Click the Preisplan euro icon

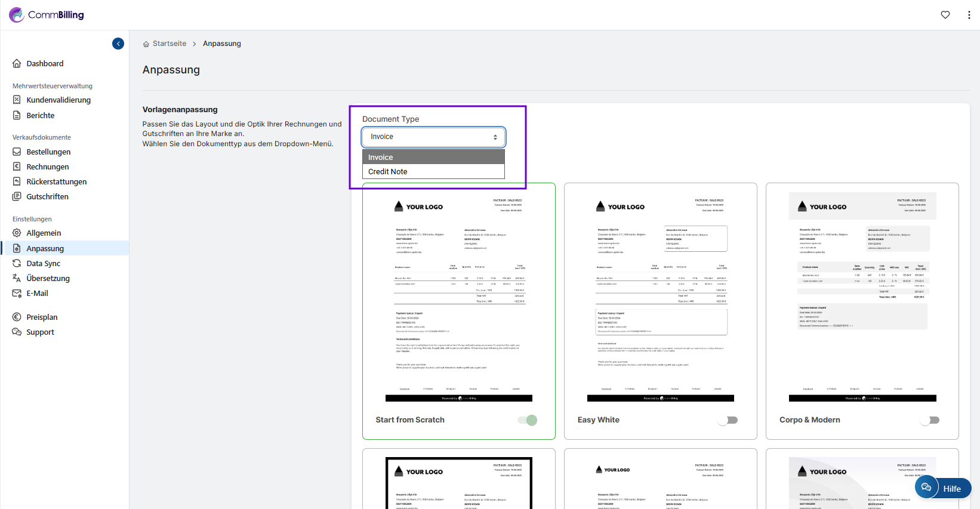pyautogui.click(x=17, y=317)
